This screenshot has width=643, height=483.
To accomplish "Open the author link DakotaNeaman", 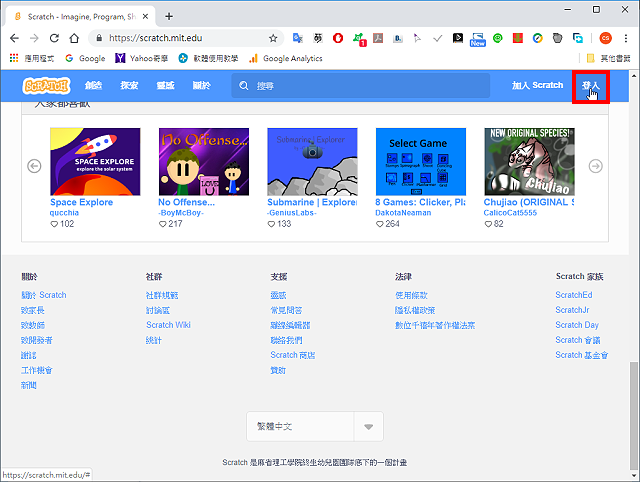I will click(403, 213).
